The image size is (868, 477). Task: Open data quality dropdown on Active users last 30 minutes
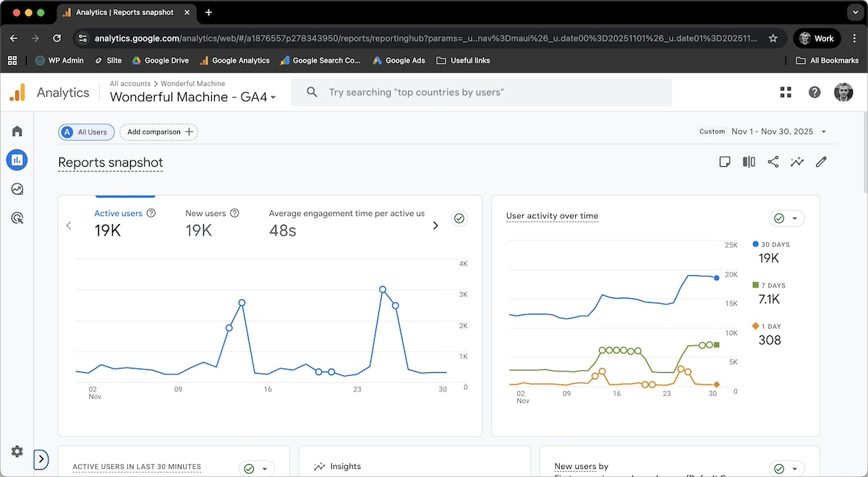click(257, 468)
